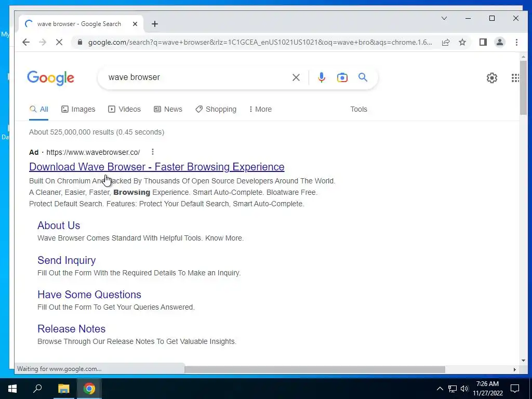The height and width of the screenshot is (399, 532).
Task: View site info via the lock icon
Action: 80,42
